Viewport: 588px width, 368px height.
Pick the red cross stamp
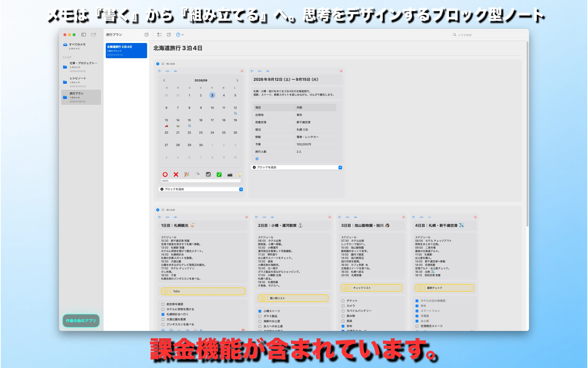tap(176, 175)
